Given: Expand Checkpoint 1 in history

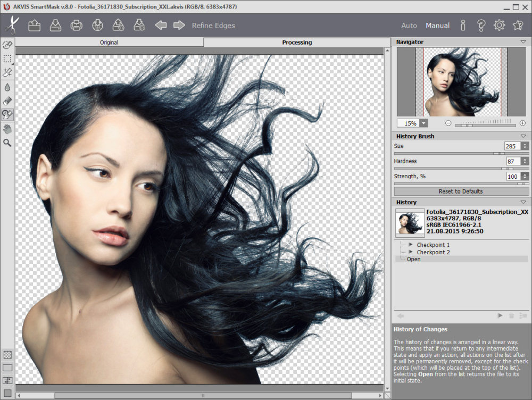Looking at the screenshot, I should (411, 245).
